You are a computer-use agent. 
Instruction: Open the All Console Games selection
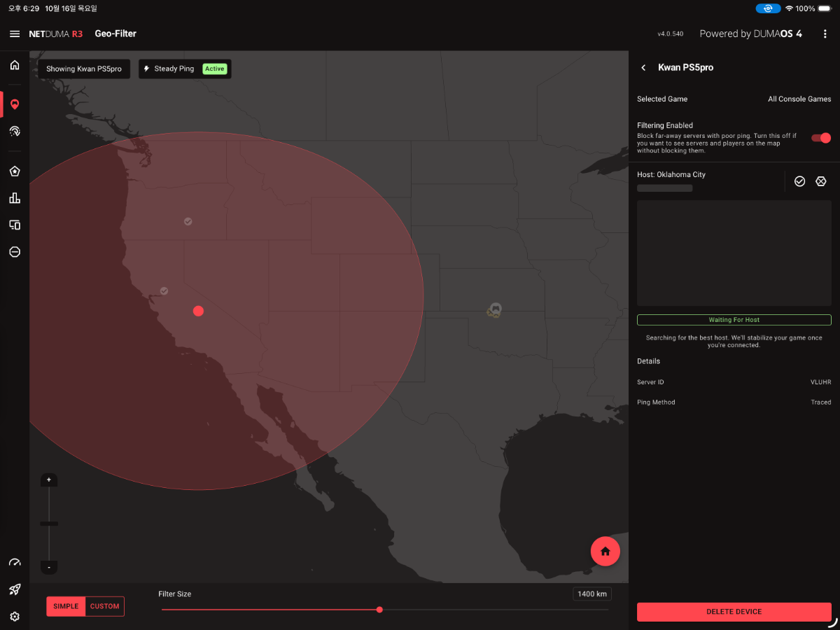[x=799, y=99]
